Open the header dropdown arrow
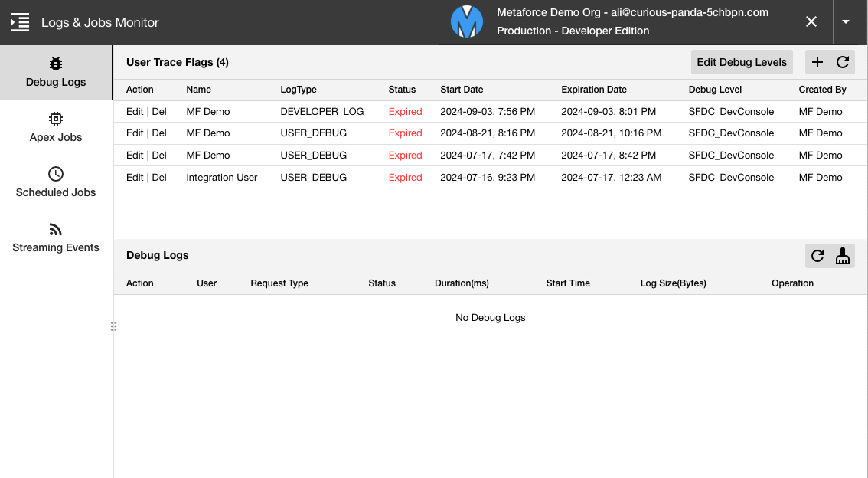This screenshot has height=478, width=868. pos(845,21)
